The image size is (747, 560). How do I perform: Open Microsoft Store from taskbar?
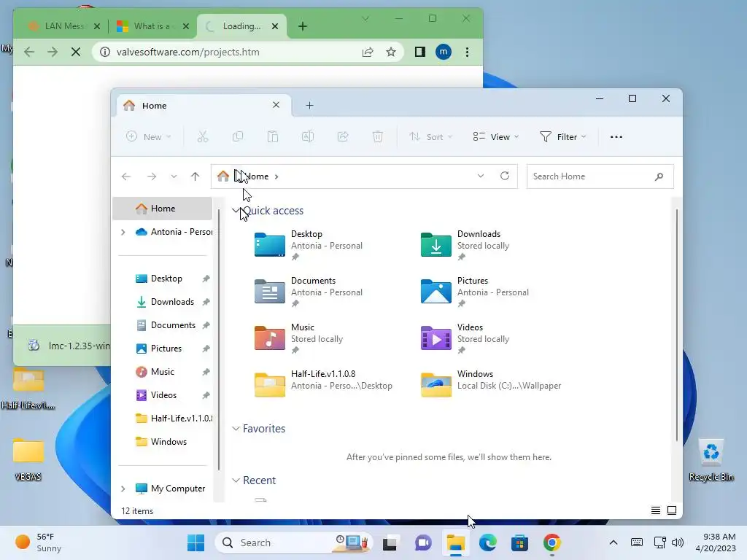pos(519,542)
